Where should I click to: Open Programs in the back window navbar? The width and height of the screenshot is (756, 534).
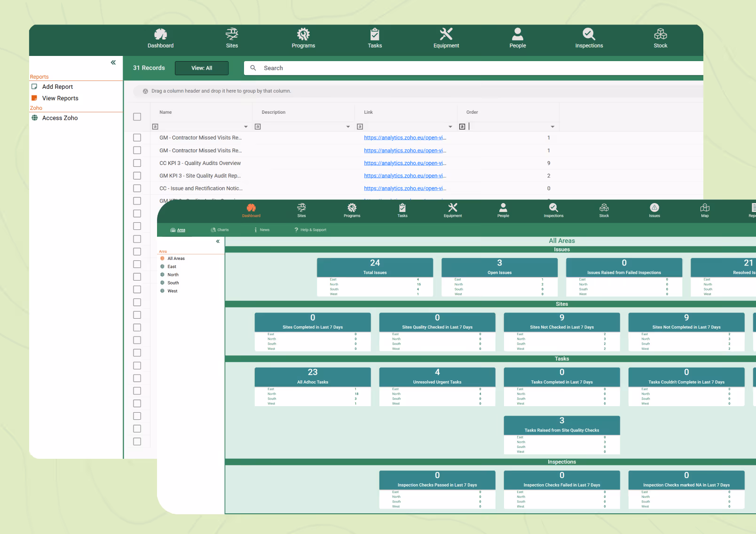(303, 39)
